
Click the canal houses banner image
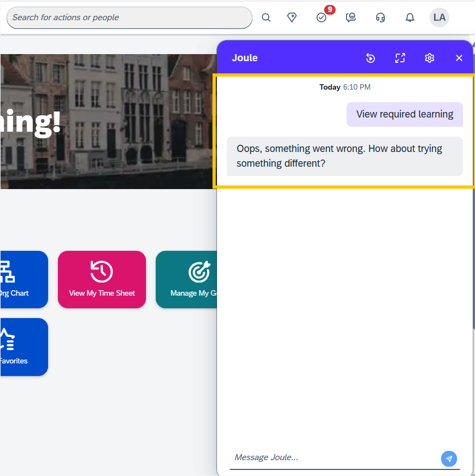(x=108, y=121)
